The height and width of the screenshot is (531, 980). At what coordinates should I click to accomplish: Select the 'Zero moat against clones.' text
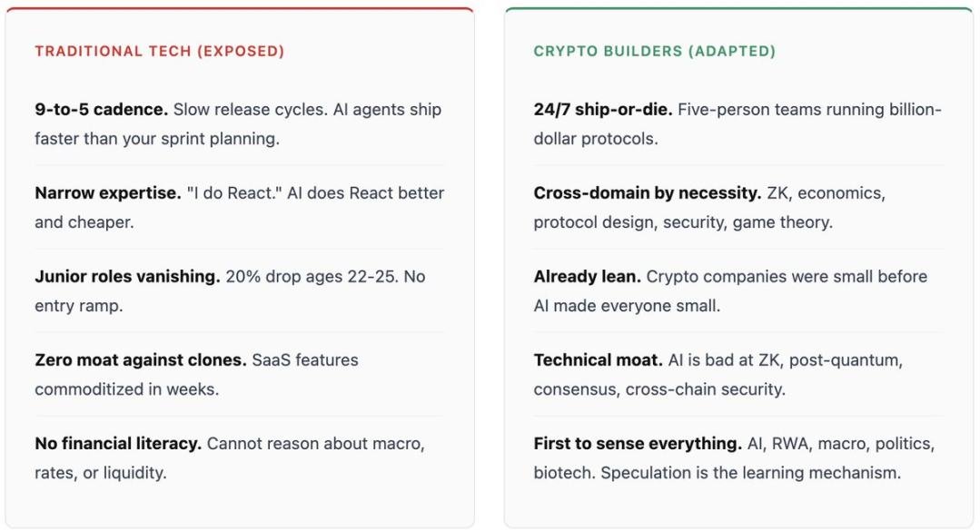(x=140, y=360)
